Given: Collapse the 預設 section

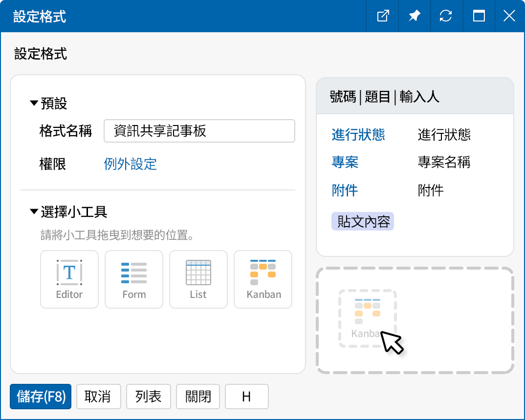Looking at the screenshot, I should point(33,104).
